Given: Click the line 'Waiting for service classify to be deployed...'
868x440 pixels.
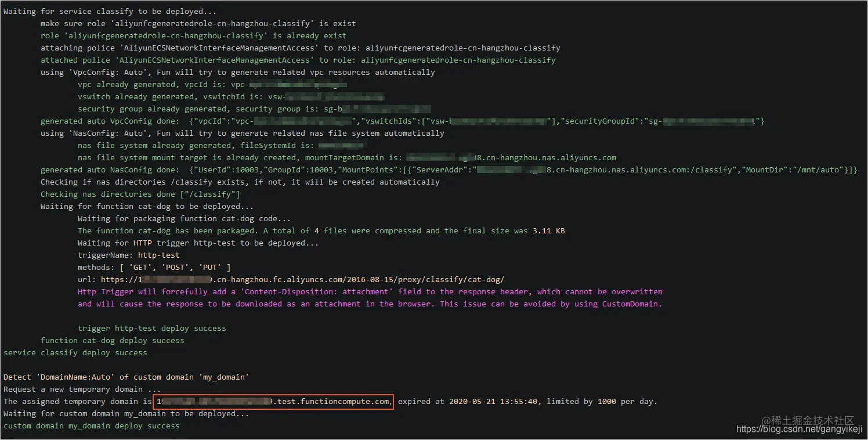Looking at the screenshot, I should coord(110,12).
